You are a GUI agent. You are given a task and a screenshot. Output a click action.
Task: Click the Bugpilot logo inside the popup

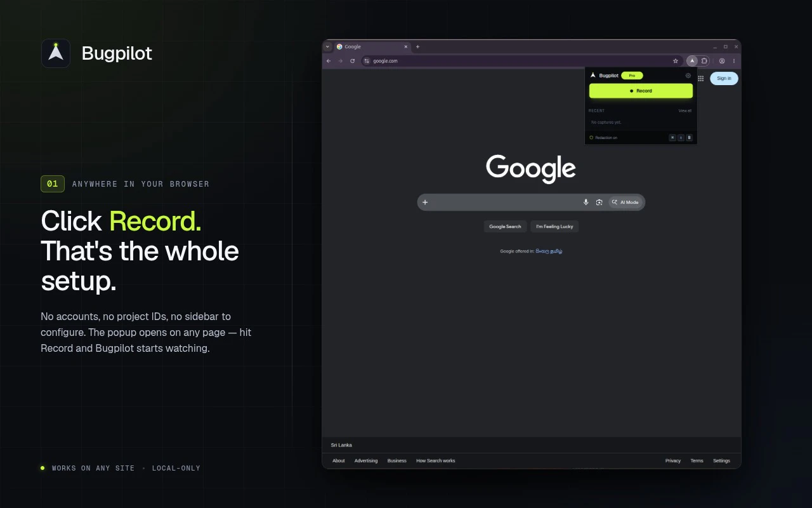[x=593, y=75]
